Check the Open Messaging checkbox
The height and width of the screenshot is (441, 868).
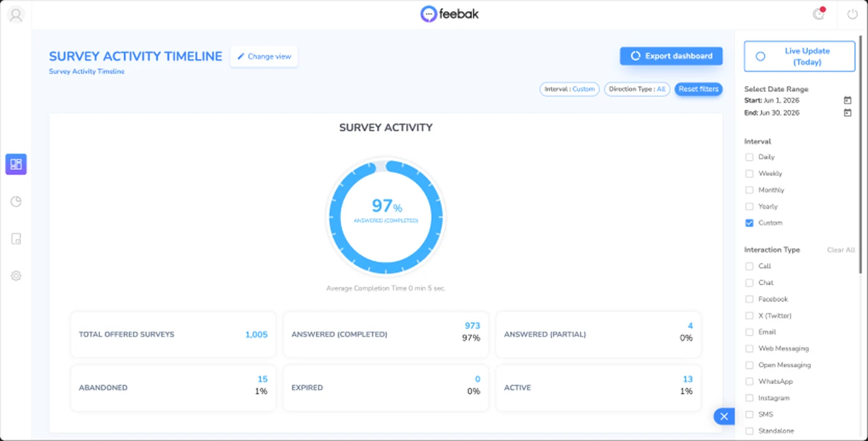coord(750,365)
